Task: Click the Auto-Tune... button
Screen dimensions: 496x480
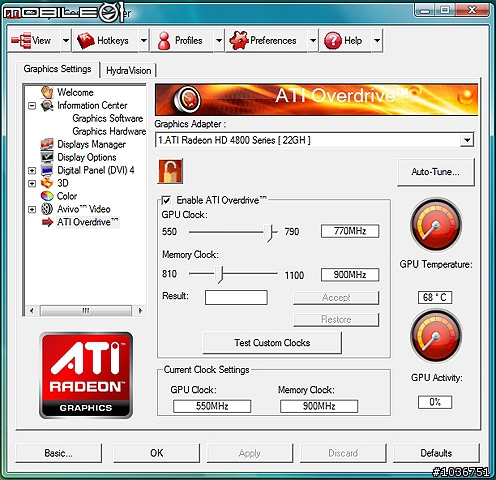Action: (435, 172)
